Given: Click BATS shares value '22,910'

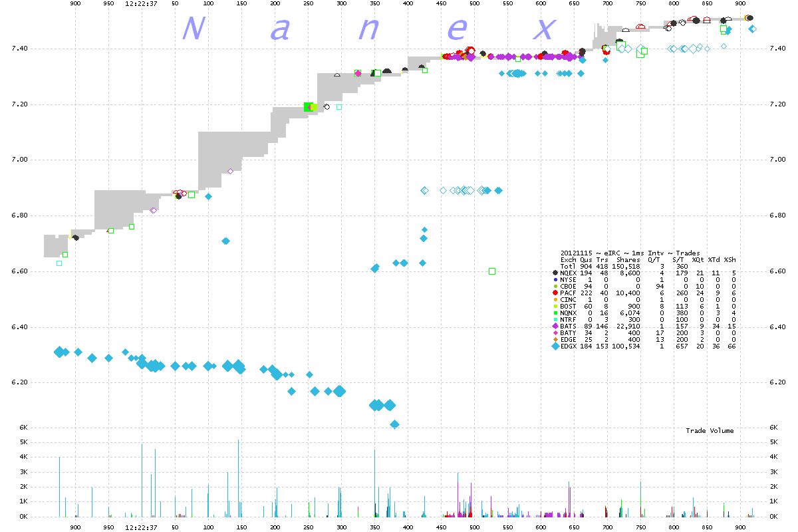Looking at the screenshot, I should tap(628, 327).
